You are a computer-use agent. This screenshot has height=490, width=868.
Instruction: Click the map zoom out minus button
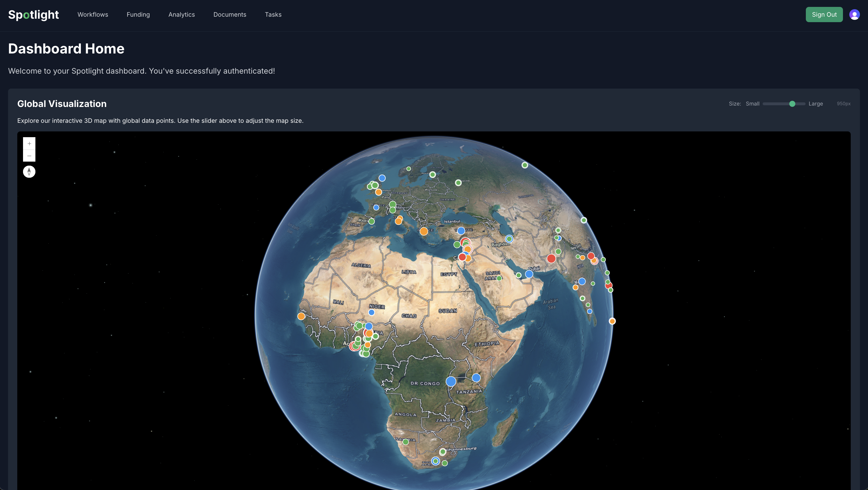tap(29, 156)
